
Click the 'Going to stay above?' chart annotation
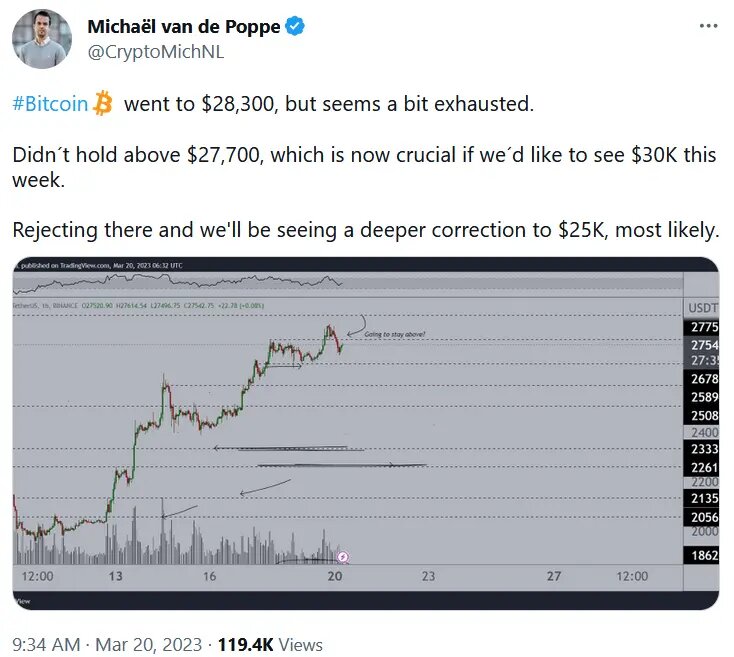[x=395, y=334]
